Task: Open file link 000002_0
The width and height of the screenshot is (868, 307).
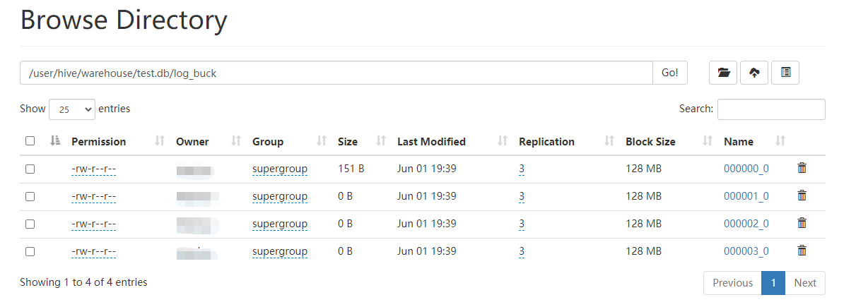Action: click(746, 224)
